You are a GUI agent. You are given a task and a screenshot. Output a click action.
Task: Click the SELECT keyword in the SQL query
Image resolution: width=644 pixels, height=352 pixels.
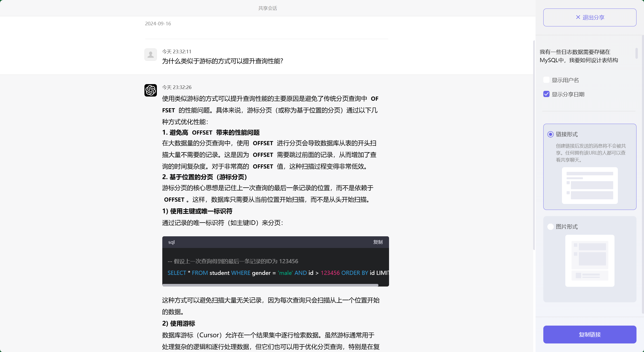tap(177, 273)
